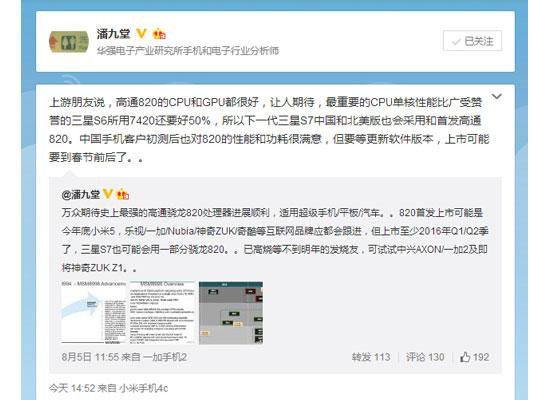Viewport: 550px width, 400px height.
Task: Click the 一加手机2 source device link
Action: [x=165, y=357]
